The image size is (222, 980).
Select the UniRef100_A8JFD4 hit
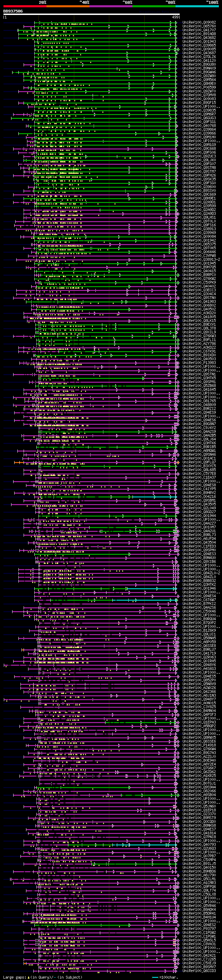pos(199,538)
